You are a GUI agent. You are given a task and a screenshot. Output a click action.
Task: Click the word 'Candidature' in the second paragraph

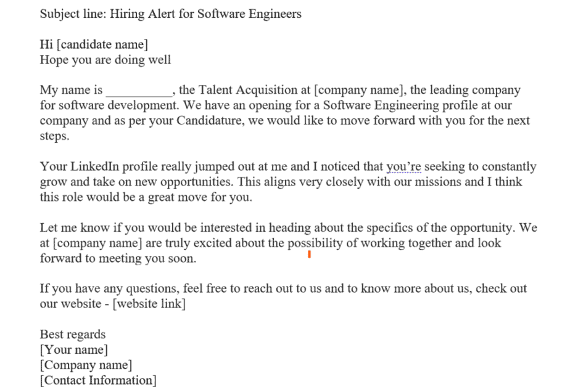(x=209, y=120)
